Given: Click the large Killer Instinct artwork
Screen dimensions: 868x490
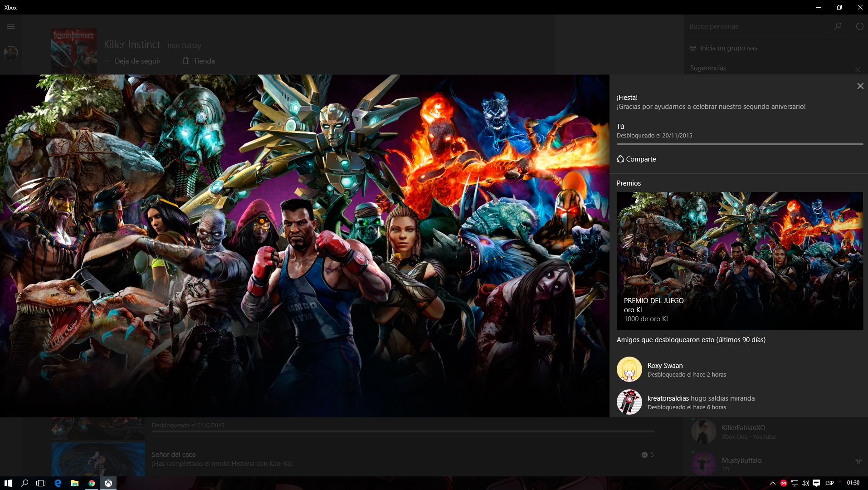Looking at the screenshot, I should click(305, 246).
